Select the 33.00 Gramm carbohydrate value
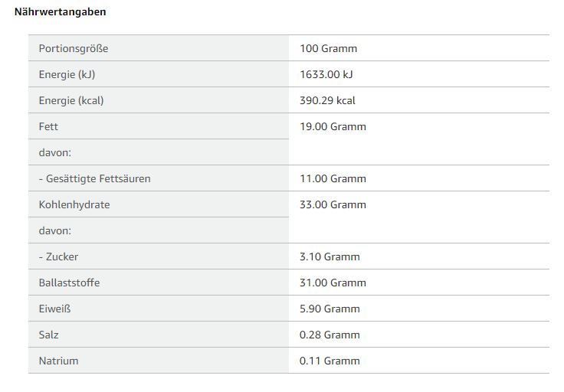The height and width of the screenshot is (392, 564). coord(333,204)
